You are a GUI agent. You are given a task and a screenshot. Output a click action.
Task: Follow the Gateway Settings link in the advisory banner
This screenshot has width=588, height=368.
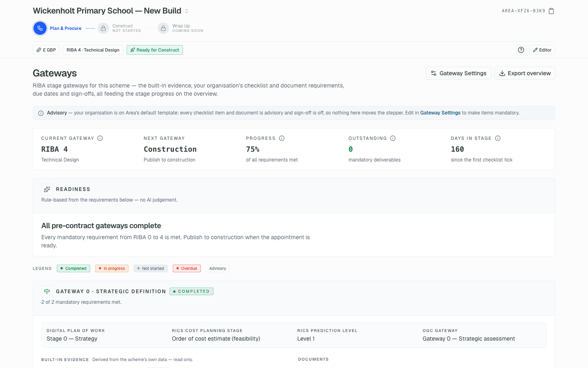[440, 113]
